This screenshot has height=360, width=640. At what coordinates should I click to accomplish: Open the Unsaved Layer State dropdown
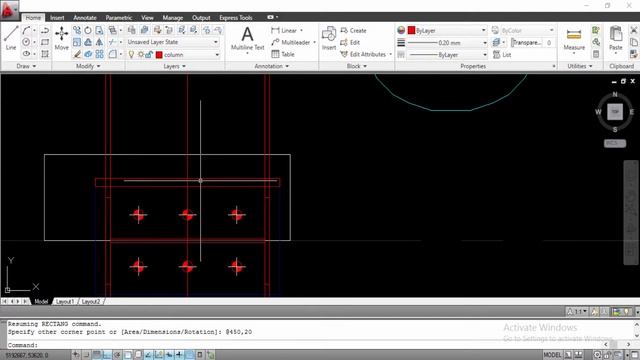pyautogui.click(x=173, y=42)
